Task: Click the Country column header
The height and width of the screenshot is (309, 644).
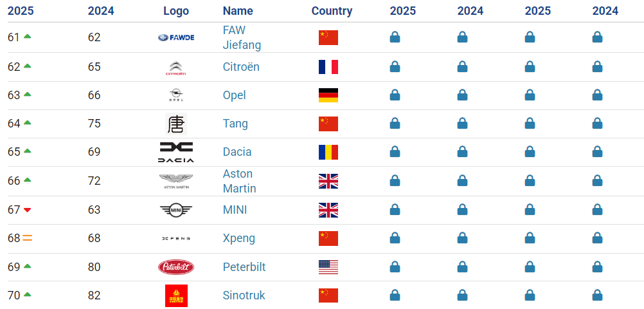Action: (332, 11)
